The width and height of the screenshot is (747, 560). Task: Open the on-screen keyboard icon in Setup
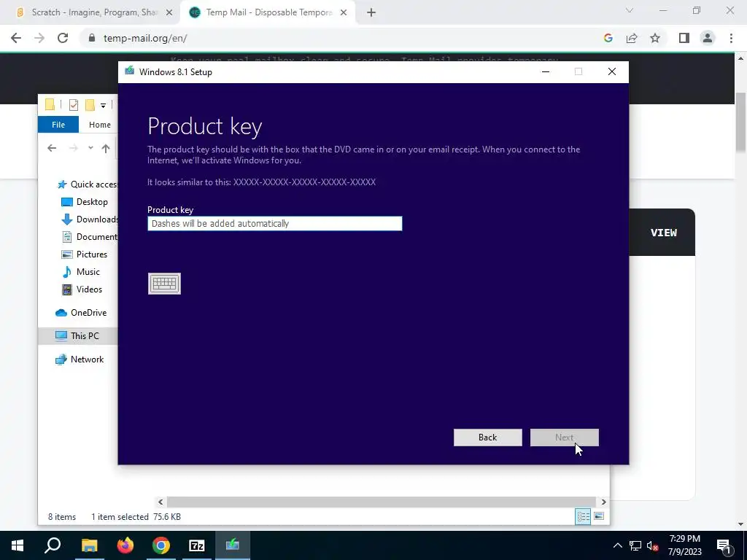coord(164,284)
